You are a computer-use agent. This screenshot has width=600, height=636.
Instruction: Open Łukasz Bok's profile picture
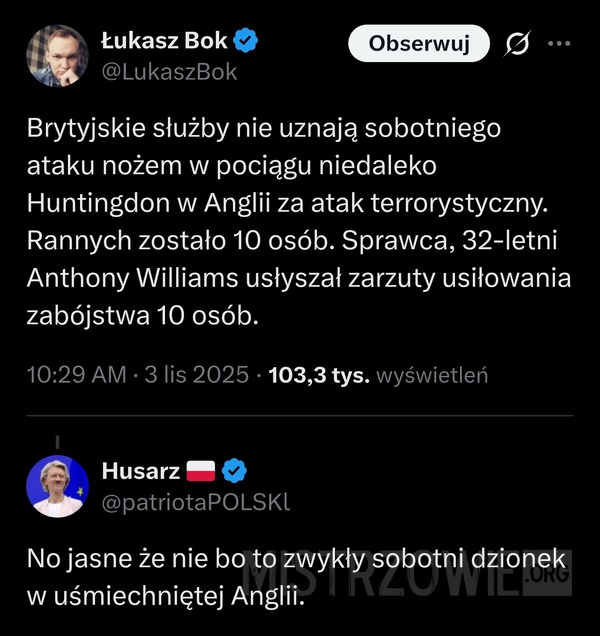pyautogui.click(x=56, y=57)
